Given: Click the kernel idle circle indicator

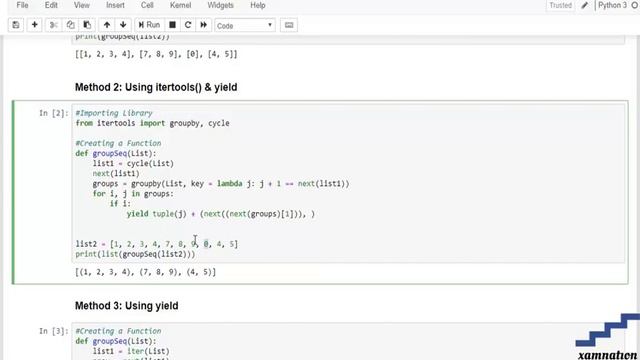Looking at the screenshot, I should [x=635, y=5].
